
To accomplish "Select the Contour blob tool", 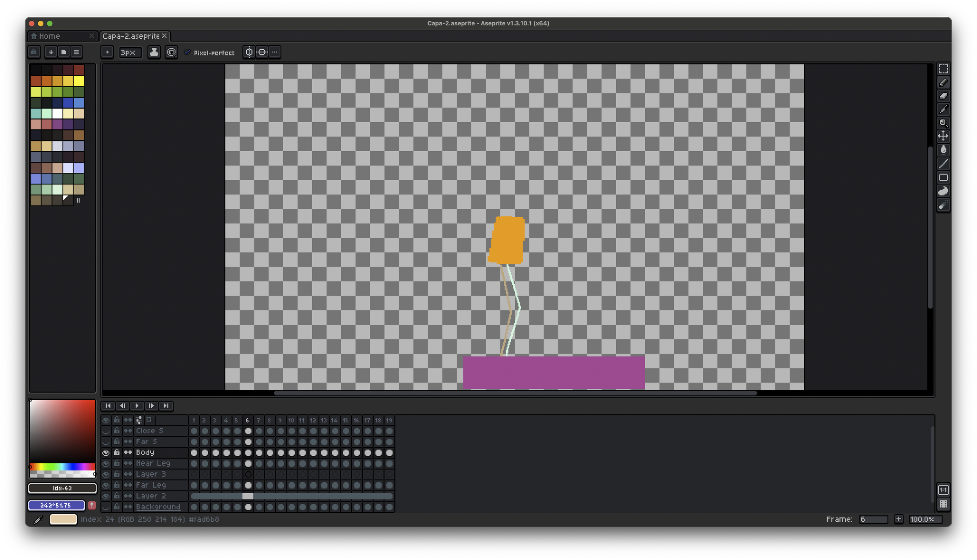I will pyautogui.click(x=943, y=191).
